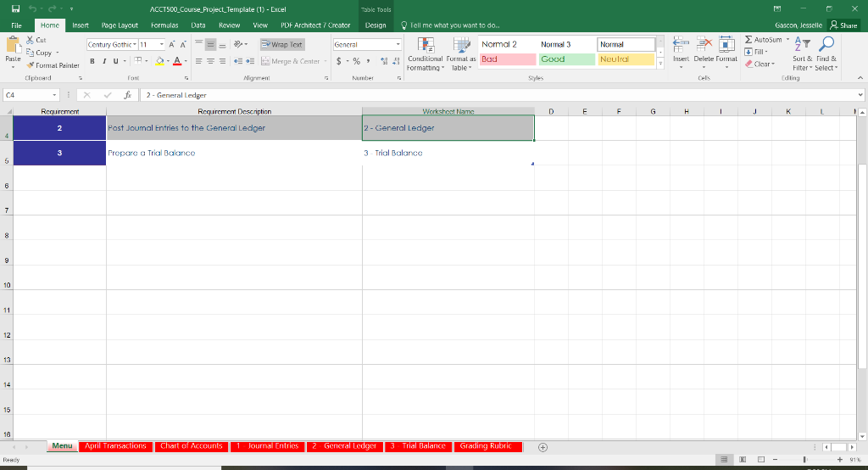Click the Save icon in Quick Access toolbar
The height and width of the screenshot is (470, 868).
coord(15,8)
